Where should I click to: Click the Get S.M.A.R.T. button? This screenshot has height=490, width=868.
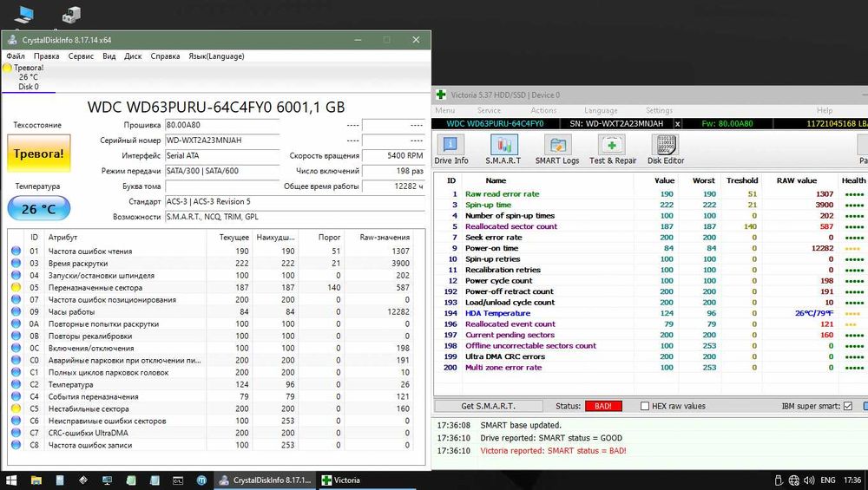click(x=488, y=406)
